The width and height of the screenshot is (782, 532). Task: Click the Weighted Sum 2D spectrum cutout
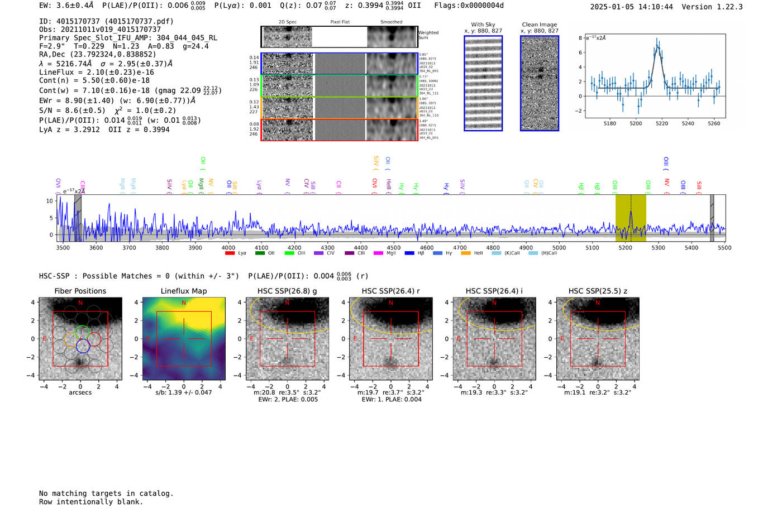(339, 37)
